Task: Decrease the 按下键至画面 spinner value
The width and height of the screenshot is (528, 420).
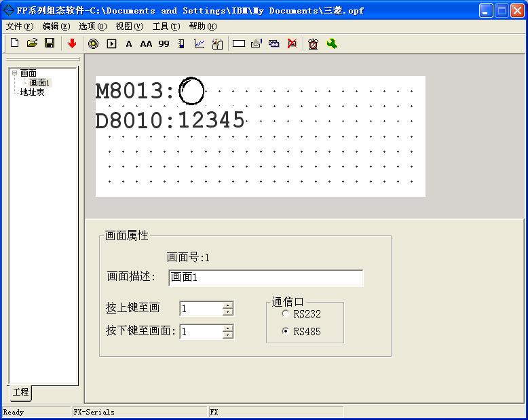Action: coord(227,335)
